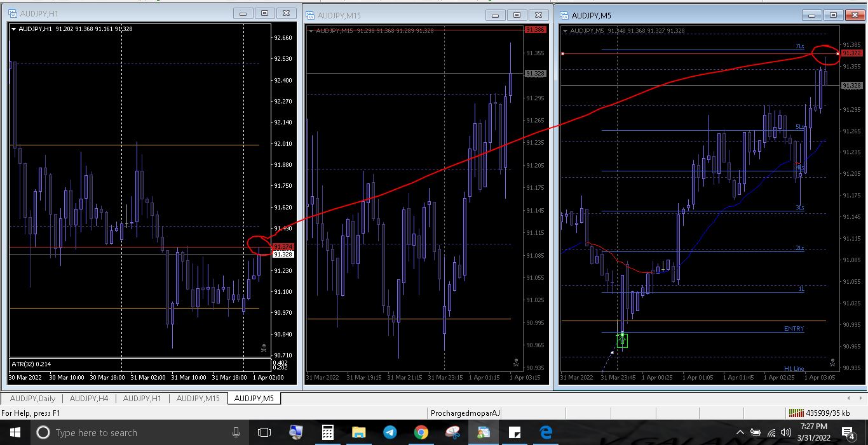The image size is (868, 445).
Task: Select the green up-arrow entry marker on M5 chart
Action: (x=622, y=340)
